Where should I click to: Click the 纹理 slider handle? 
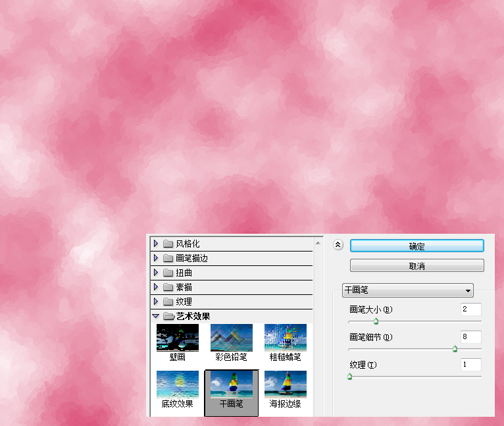(350, 377)
